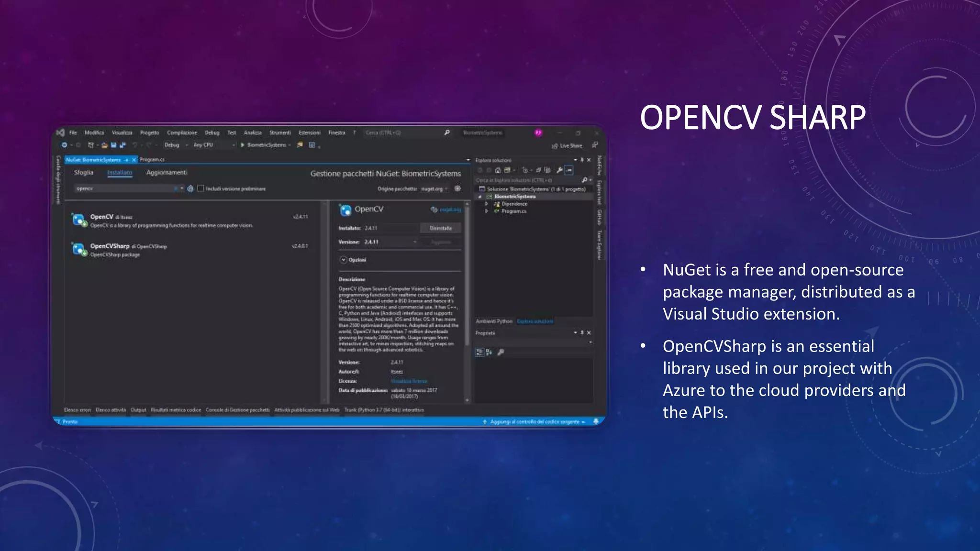The height and width of the screenshot is (551, 980).
Task: Click the show all files icon in Esplora soluzioni
Action: click(x=547, y=170)
